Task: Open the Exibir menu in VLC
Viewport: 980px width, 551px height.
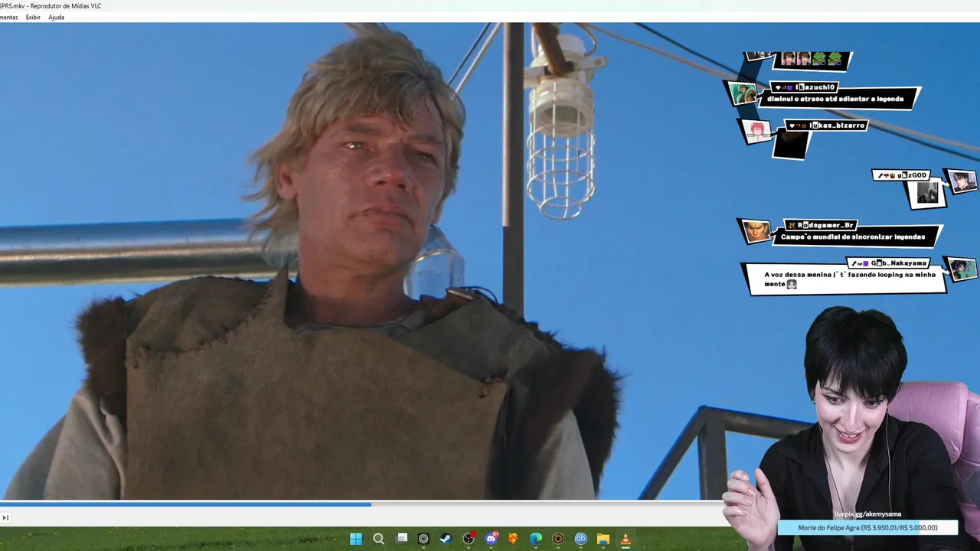Action: click(x=33, y=17)
